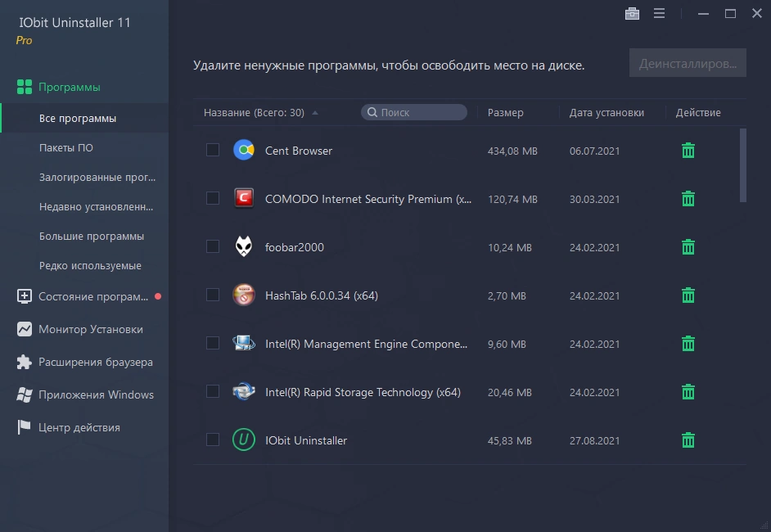Click the trash icon for Cent Browser
Image resolution: width=771 pixels, height=532 pixels.
(x=688, y=151)
